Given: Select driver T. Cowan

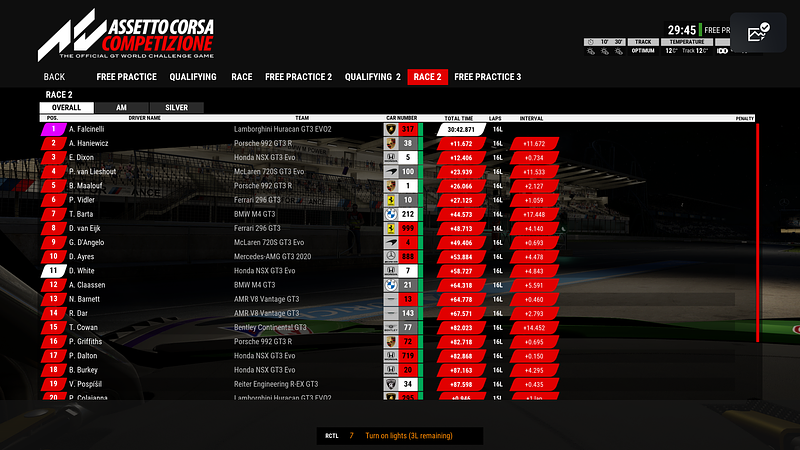Looking at the screenshot, I should tap(83, 328).
